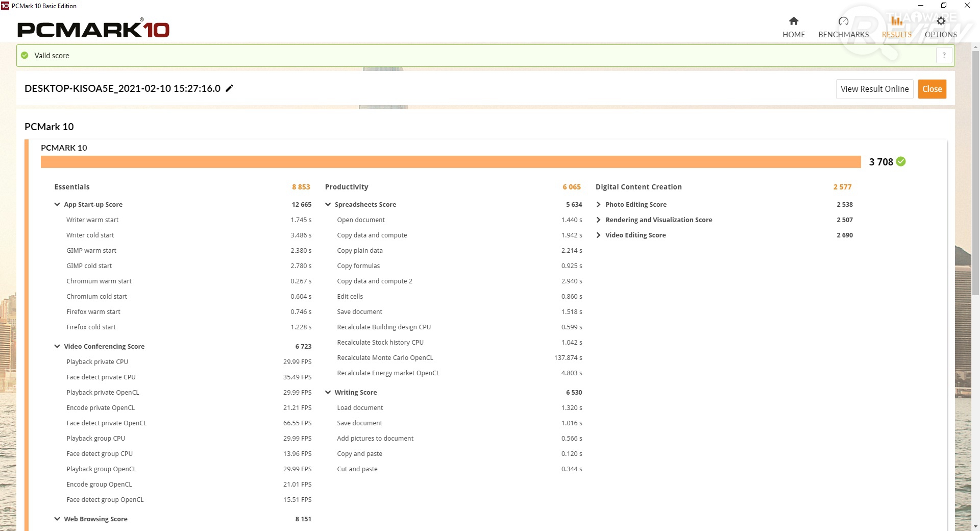Click the Copy and paste row
The width and height of the screenshot is (980, 531).
[459, 453]
